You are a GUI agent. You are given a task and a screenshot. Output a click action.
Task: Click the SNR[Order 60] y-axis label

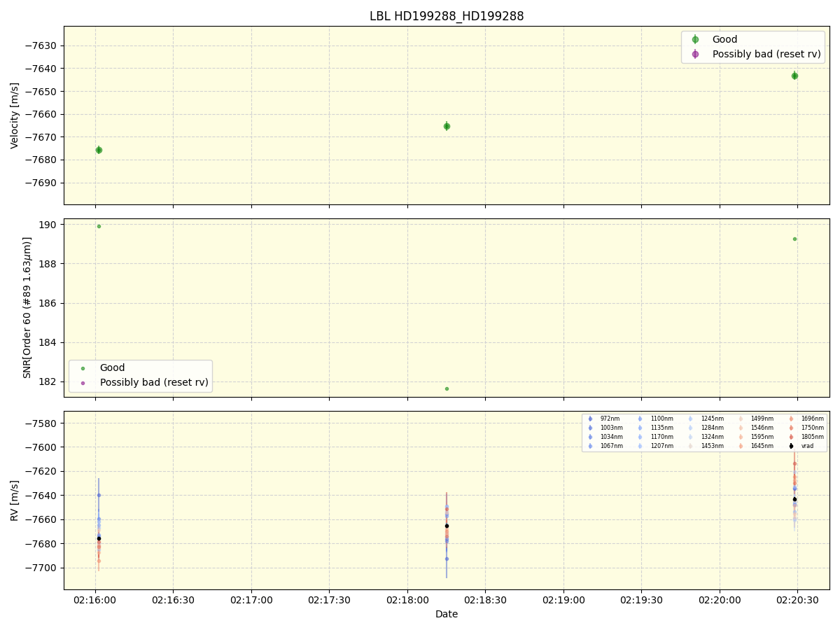[x=27, y=307]
